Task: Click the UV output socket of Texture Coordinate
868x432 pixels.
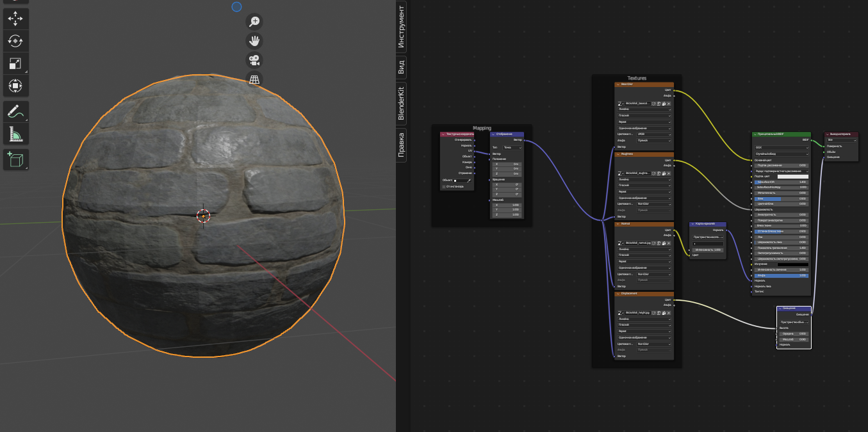Action: 475,151
